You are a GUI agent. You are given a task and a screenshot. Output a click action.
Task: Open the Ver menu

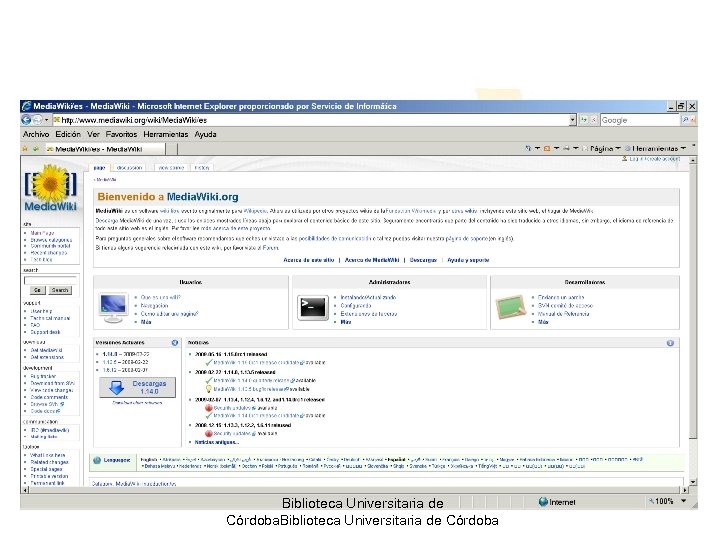93,134
